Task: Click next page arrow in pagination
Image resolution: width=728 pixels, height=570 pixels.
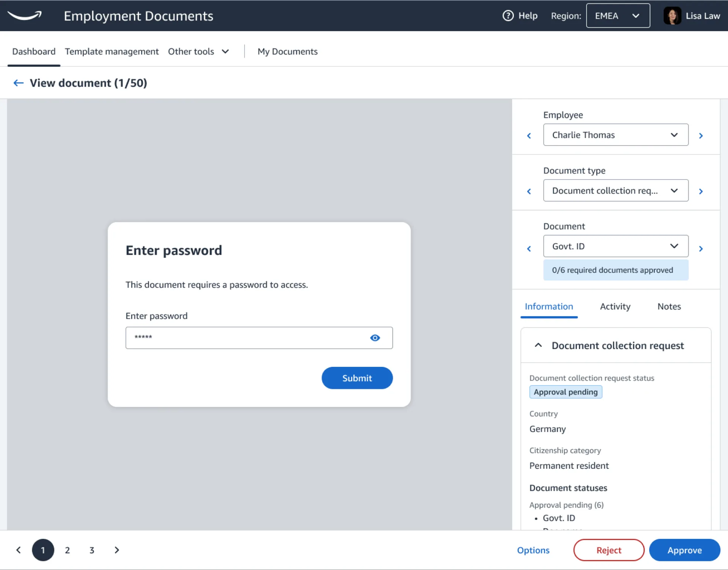Action: 117,550
